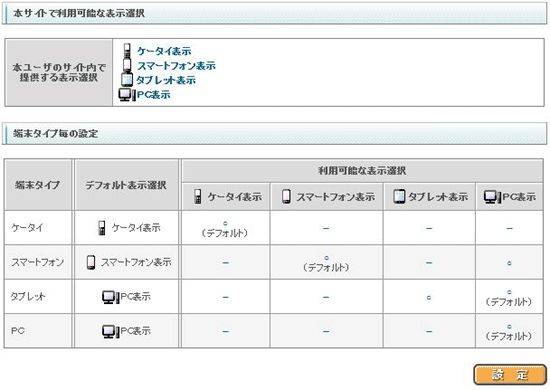
Task: Click the ケータイ表示 link
Action: tap(164, 51)
